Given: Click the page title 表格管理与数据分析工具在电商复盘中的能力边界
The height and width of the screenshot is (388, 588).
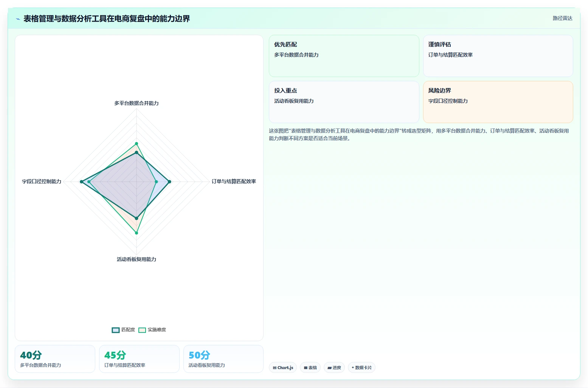Looking at the screenshot, I should click(x=107, y=19).
